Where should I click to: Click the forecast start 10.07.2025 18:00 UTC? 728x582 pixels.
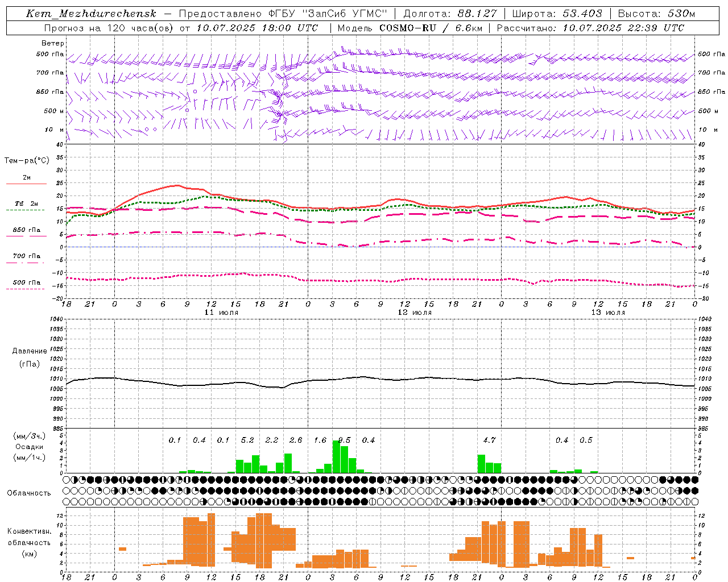[x=257, y=28]
